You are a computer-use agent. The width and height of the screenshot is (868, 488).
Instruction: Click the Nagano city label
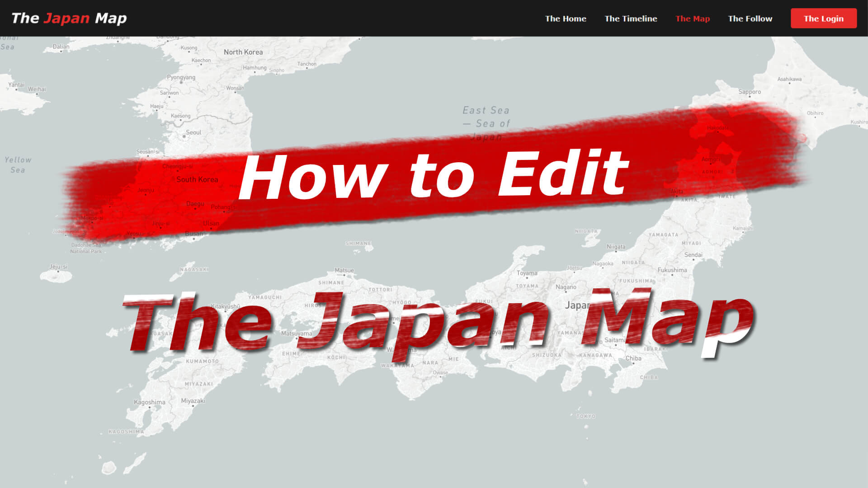pos(566,287)
